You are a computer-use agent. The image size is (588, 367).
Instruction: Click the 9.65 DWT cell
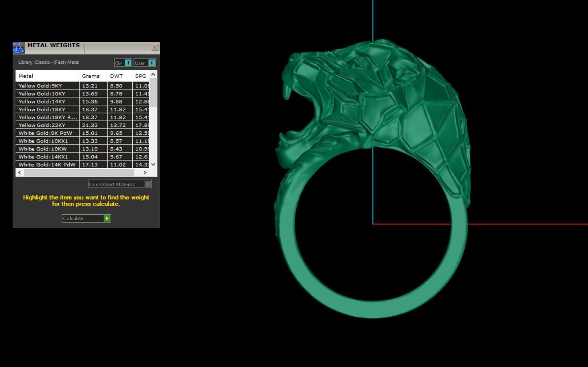point(120,133)
